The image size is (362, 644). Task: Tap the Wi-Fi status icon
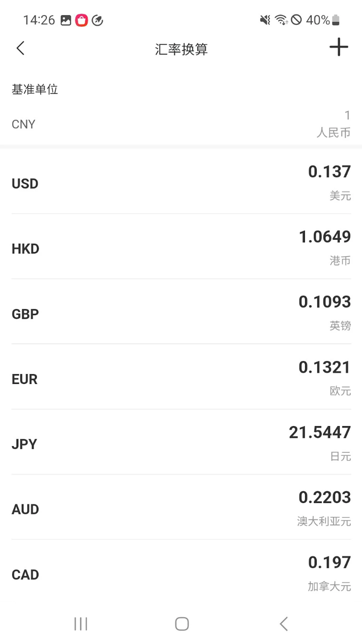281,20
